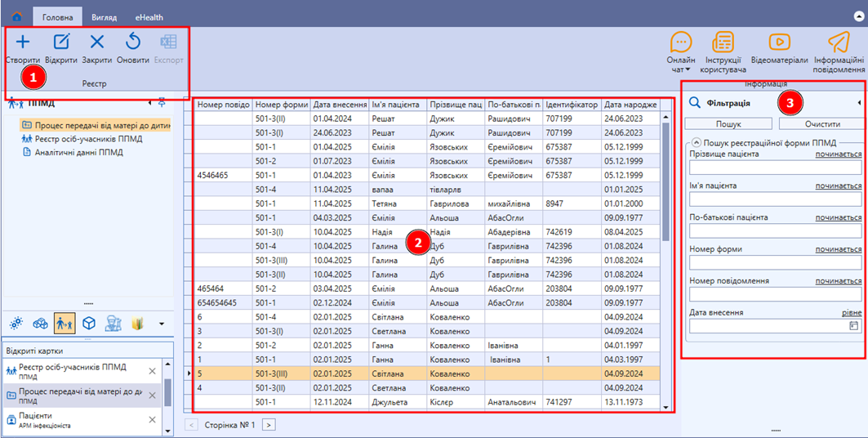Screen dimensions: 868x438
Task: Select the yellow folder binder module icon
Action: [137, 323]
